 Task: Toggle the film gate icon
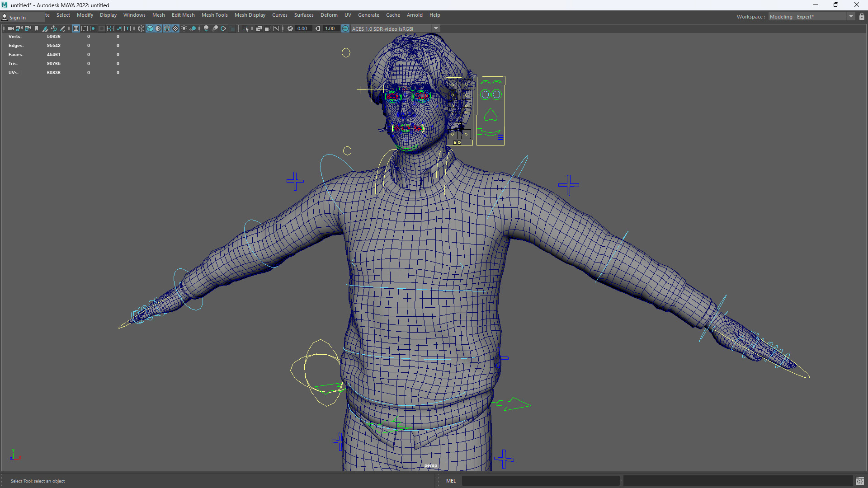pos(85,28)
